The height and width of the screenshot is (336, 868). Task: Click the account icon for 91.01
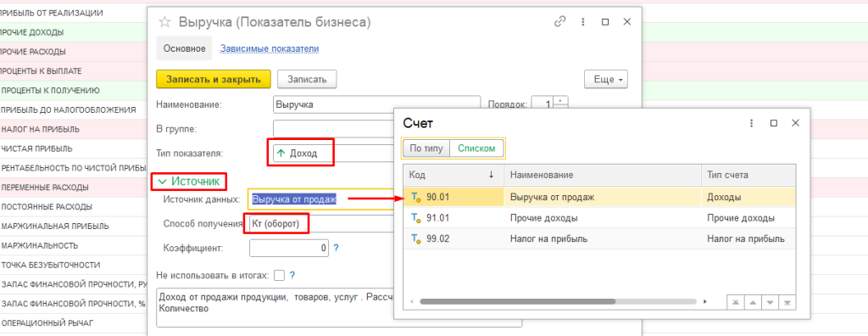[x=416, y=218]
